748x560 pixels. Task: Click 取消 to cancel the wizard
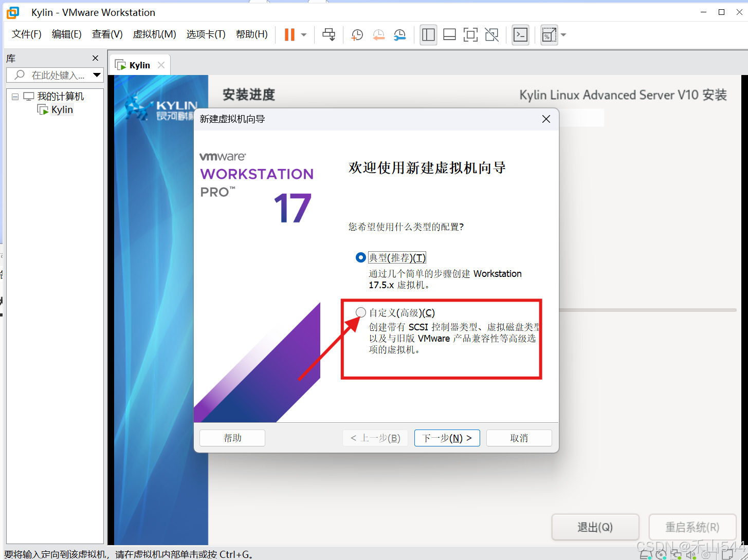(519, 438)
